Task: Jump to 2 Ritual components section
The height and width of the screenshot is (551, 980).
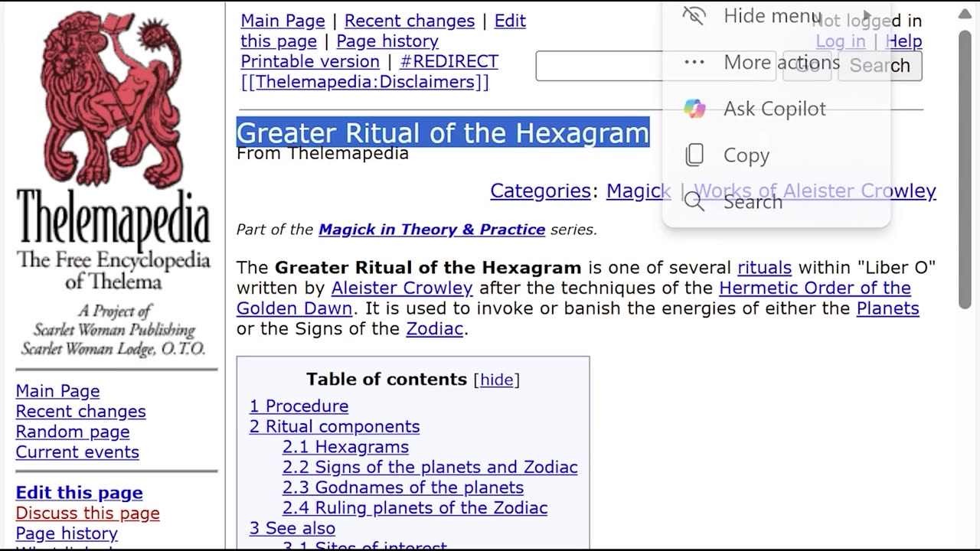Action: point(335,426)
